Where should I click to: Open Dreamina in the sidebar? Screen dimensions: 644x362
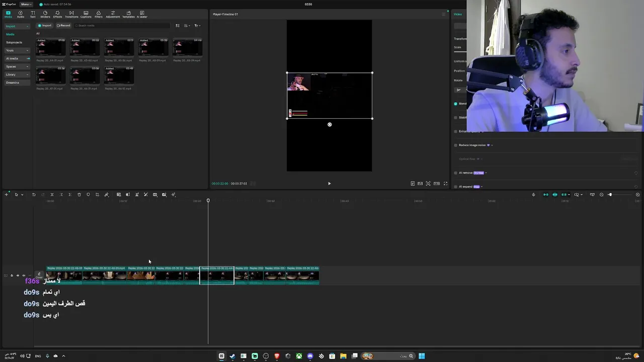point(18,82)
